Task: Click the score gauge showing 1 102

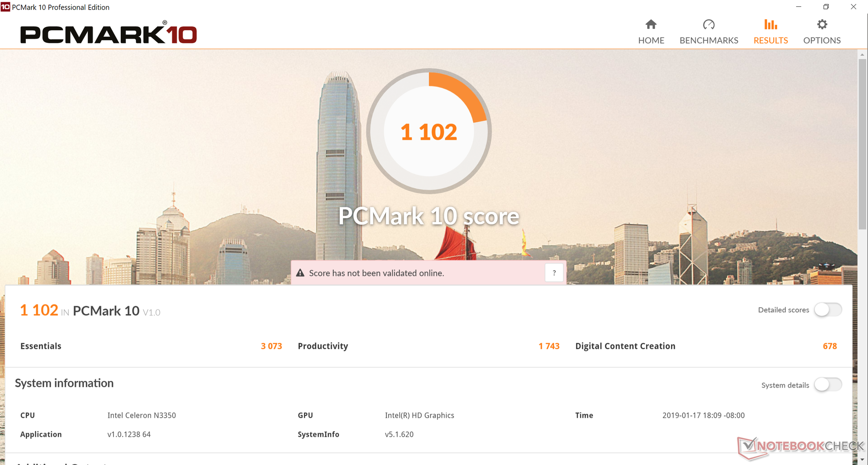Action: click(x=429, y=131)
